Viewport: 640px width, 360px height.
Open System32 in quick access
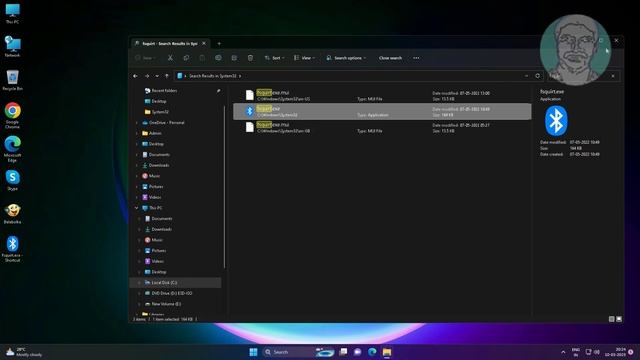160,112
